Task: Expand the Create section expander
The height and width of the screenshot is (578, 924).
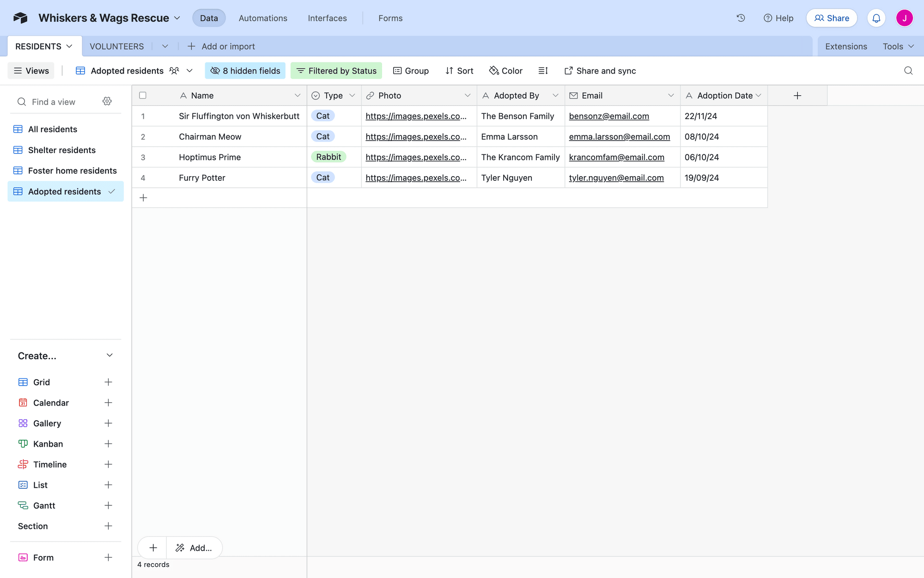Action: coord(109,356)
